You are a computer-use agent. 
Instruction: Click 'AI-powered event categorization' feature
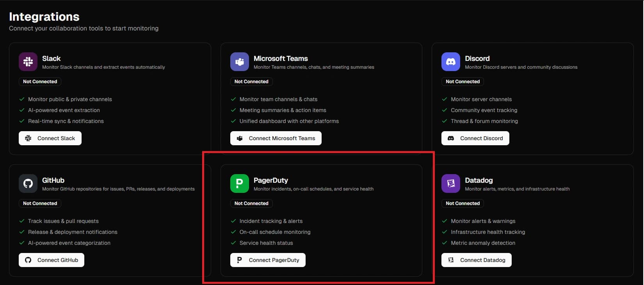click(69, 243)
